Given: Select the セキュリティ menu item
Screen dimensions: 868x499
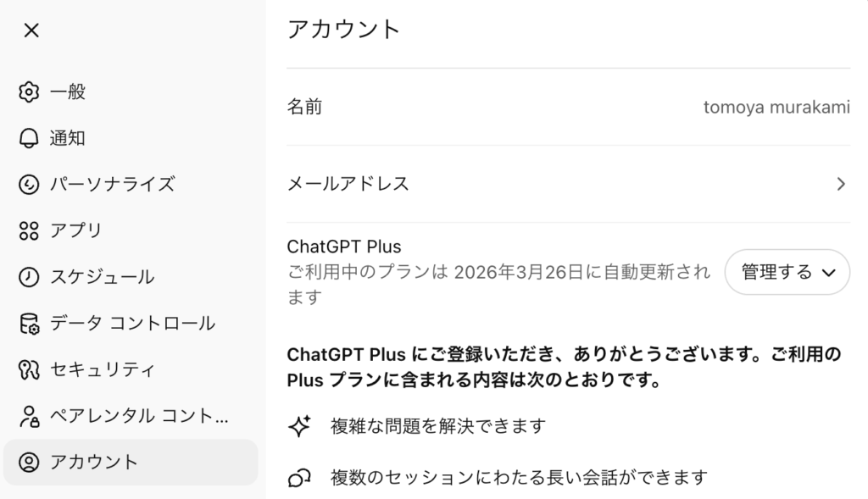Looking at the screenshot, I should pyautogui.click(x=102, y=369).
